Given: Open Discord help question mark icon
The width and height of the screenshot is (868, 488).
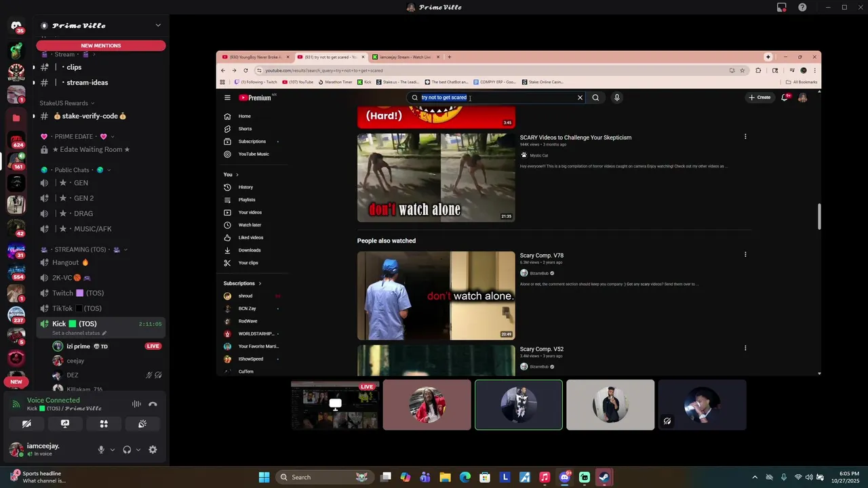Looking at the screenshot, I should (x=803, y=7).
